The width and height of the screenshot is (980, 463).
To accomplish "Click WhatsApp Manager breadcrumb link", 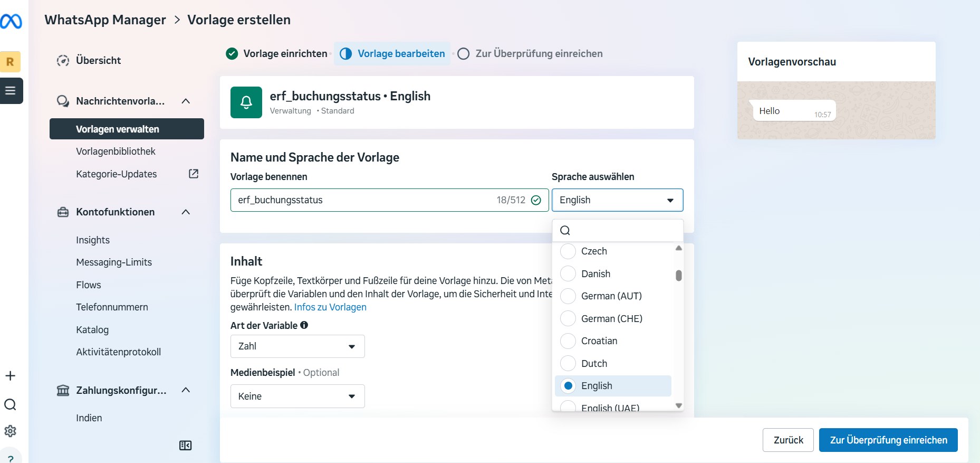I will coord(105,20).
